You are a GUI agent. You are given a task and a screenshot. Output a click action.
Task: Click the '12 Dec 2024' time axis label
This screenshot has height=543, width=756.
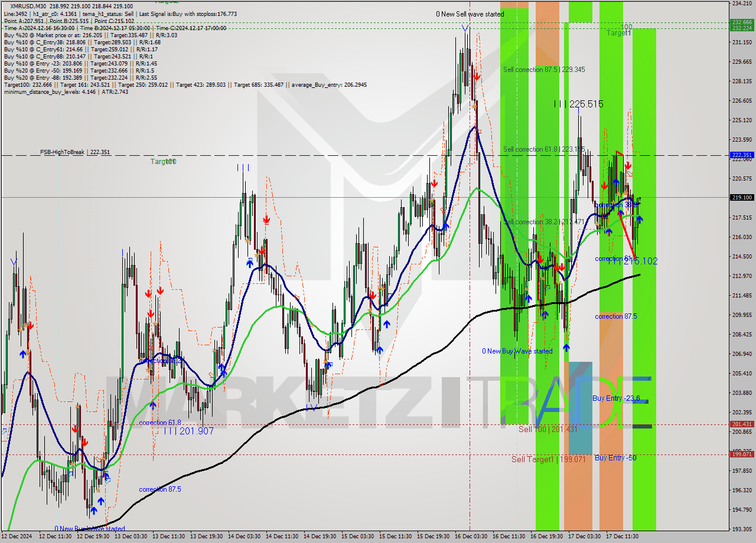coord(16,537)
